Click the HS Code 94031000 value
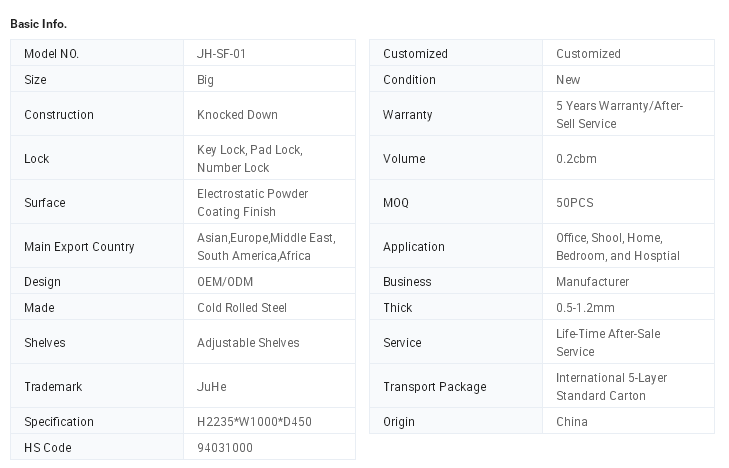 click(x=225, y=448)
